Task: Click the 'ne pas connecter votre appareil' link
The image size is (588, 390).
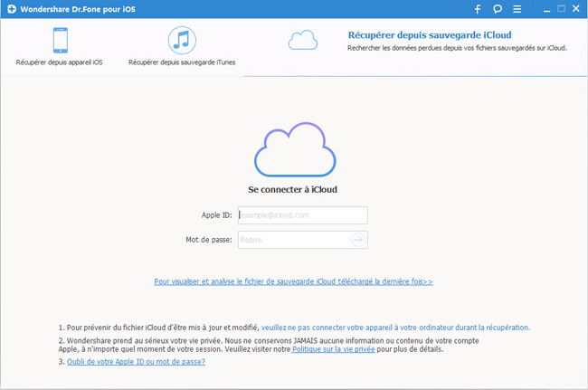Action: [x=395, y=328]
